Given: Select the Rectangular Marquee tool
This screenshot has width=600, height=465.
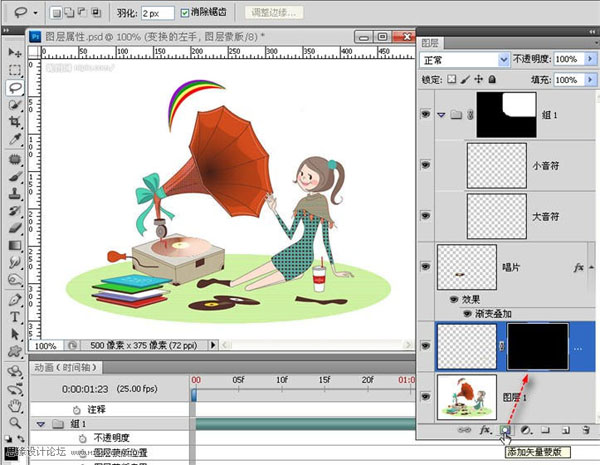Looking at the screenshot, I should click(15, 69).
